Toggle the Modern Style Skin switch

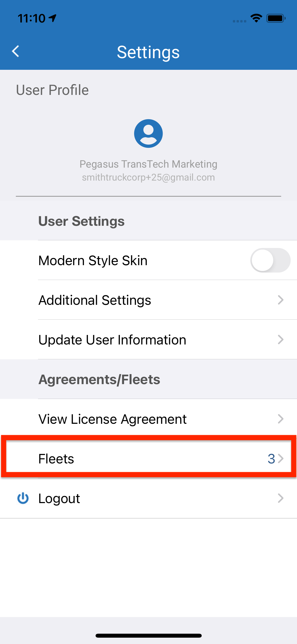[270, 260]
